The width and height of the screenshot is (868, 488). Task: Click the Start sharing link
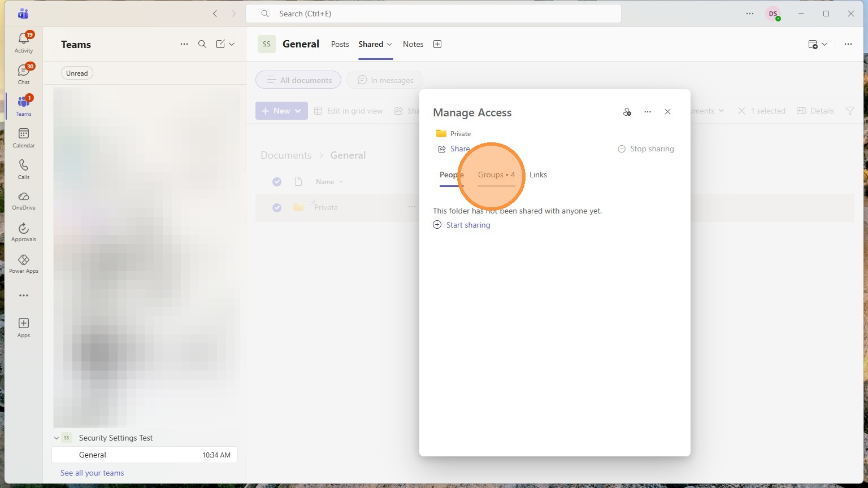[x=468, y=225]
